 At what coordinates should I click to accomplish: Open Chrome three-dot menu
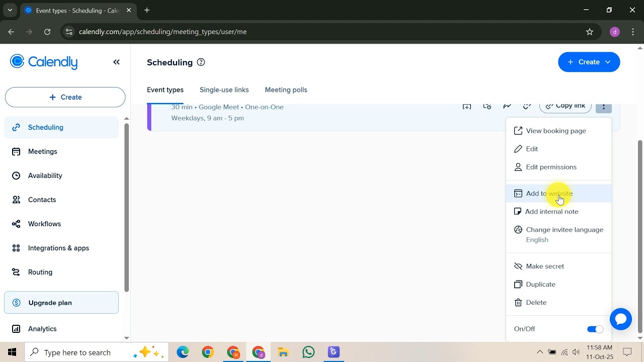click(x=633, y=32)
